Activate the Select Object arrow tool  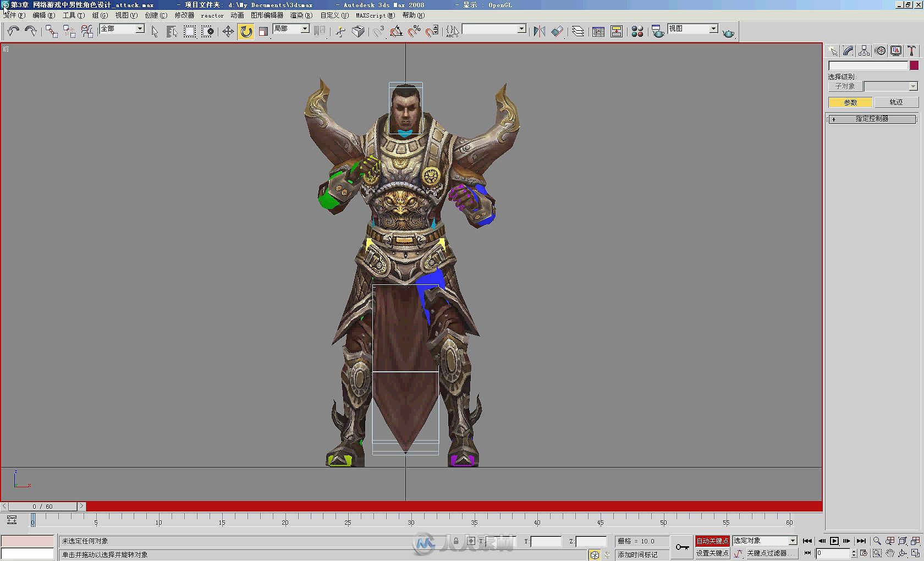(x=155, y=31)
